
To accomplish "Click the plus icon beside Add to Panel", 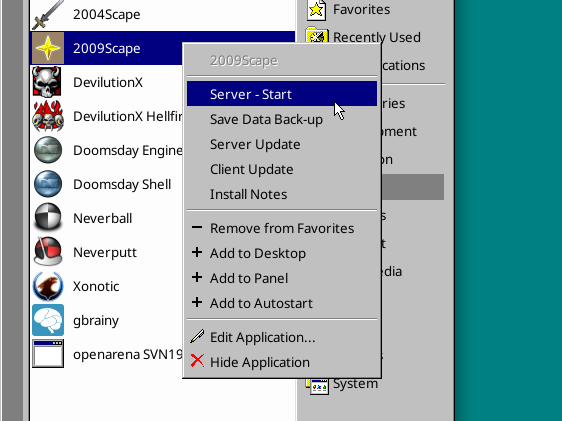I will 197,277.
